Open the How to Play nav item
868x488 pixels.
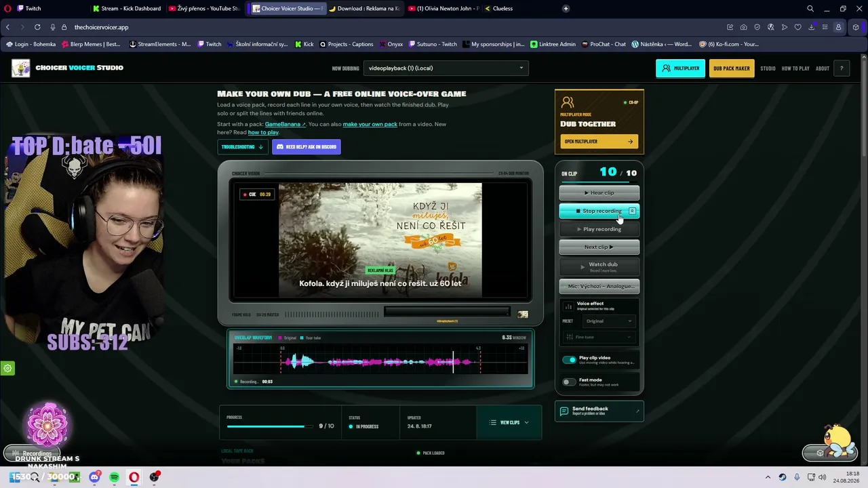(x=795, y=68)
